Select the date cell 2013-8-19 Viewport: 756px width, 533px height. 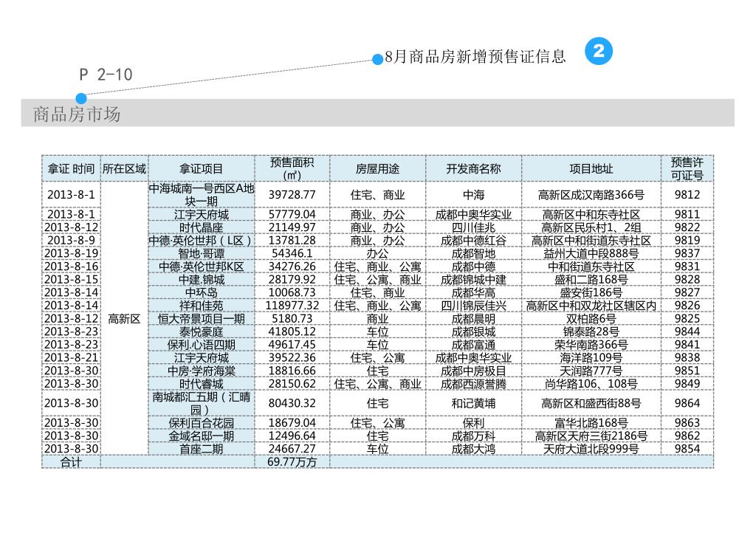point(71,253)
